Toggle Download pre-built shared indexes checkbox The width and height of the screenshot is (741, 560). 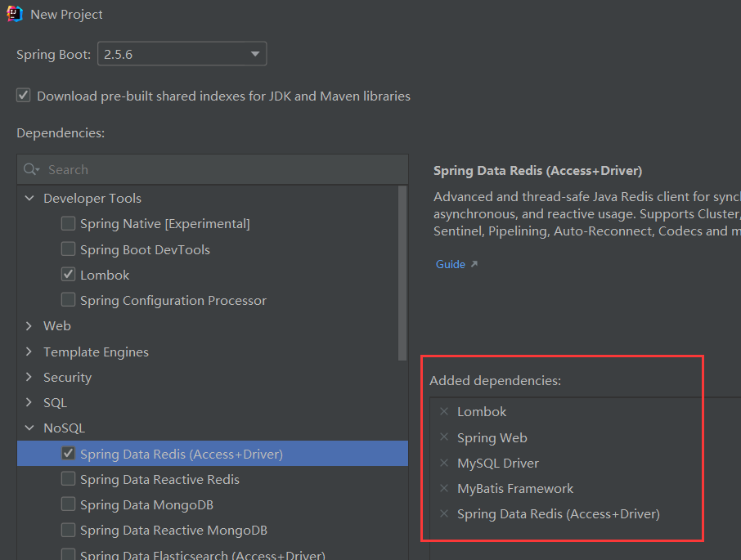point(24,96)
